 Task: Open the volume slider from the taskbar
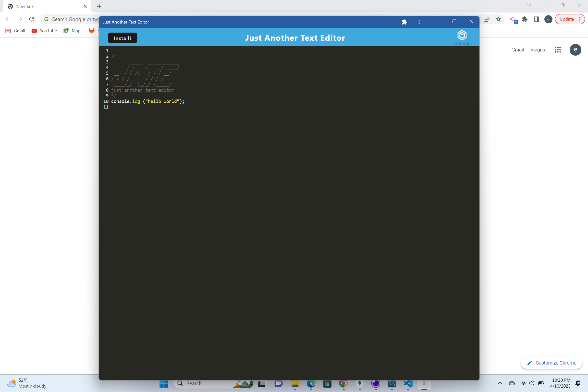tap(532, 383)
